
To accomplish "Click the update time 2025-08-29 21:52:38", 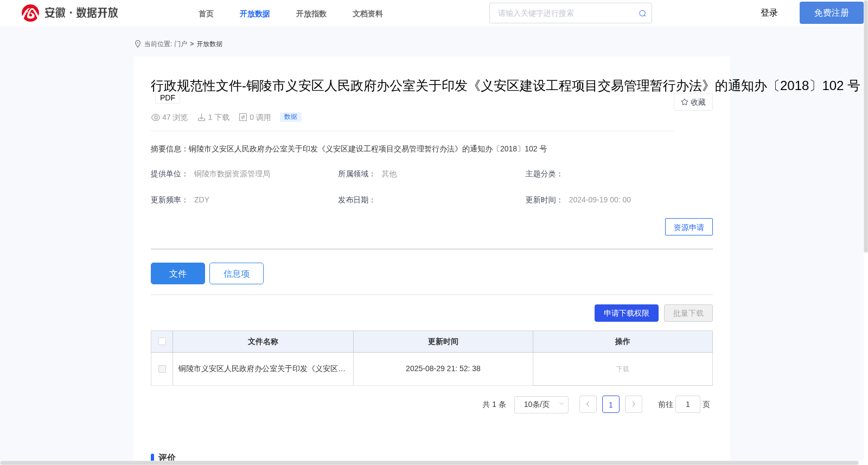I will [443, 368].
